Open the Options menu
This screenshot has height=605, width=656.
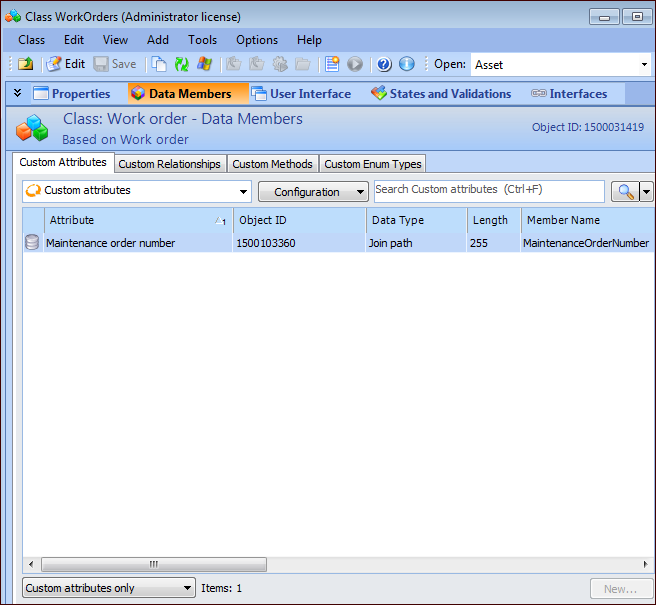tap(257, 40)
